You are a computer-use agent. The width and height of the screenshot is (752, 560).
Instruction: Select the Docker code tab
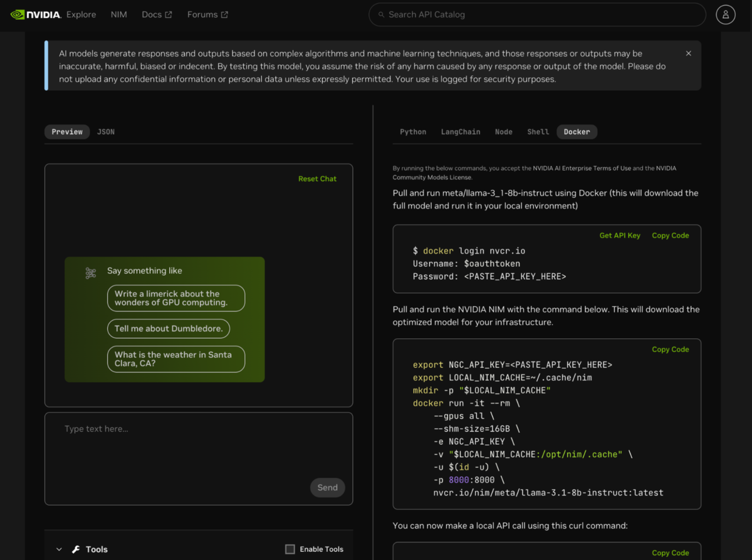[577, 132]
